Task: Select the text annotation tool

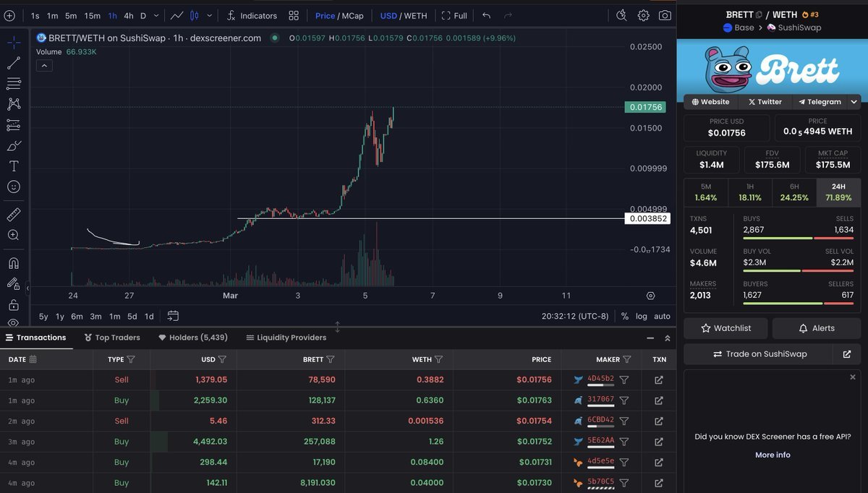Action: (x=13, y=166)
